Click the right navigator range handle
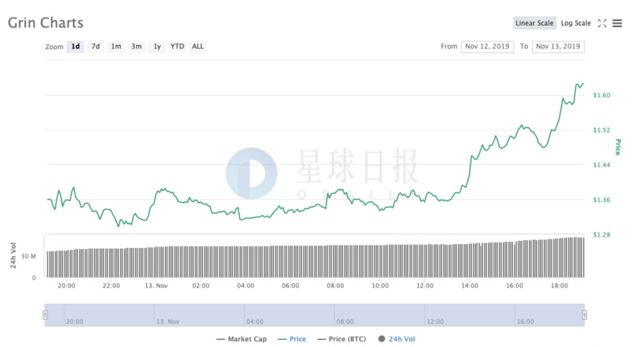Viewport: 644px width, 347px height. click(x=584, y=315)
